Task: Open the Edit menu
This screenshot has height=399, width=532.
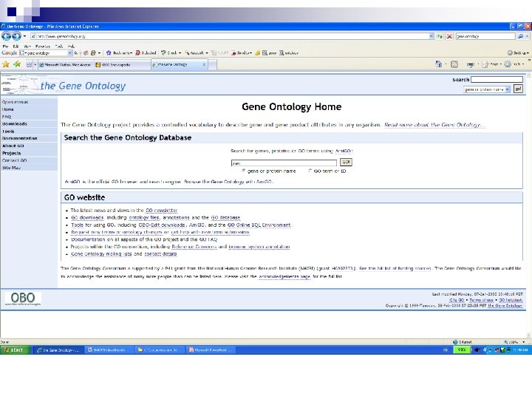Action: tap(16, 46)
